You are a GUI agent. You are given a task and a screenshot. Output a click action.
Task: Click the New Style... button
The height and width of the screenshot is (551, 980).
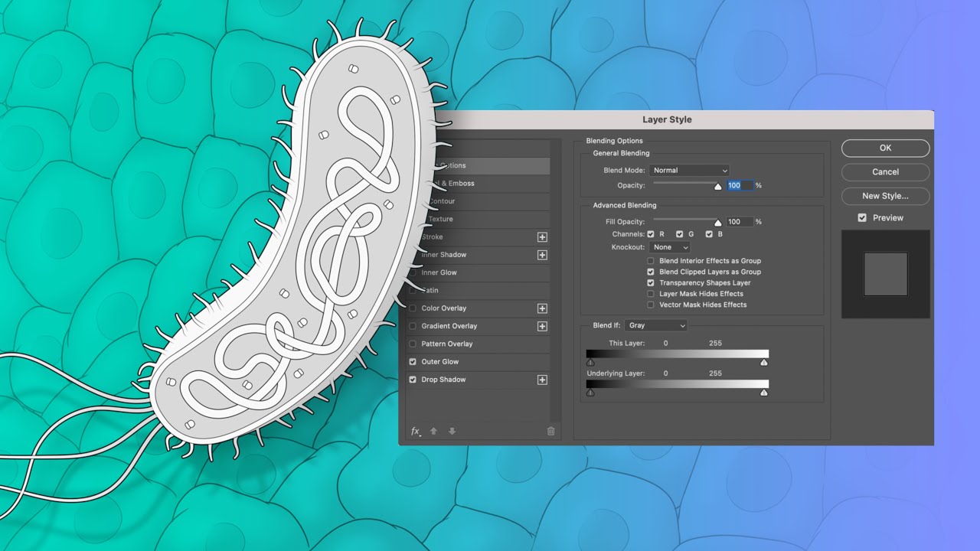pos(885,196)
